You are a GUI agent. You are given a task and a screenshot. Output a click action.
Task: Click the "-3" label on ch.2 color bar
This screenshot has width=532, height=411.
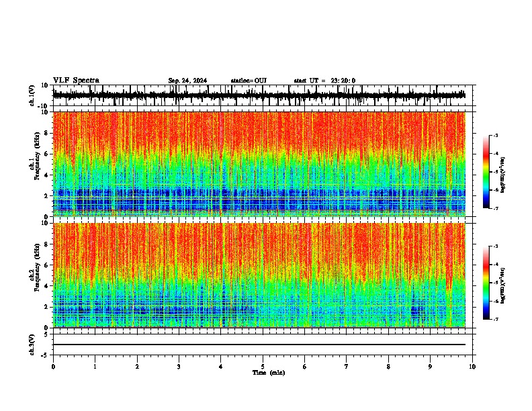pyautogui.click(x=495, y=246)
